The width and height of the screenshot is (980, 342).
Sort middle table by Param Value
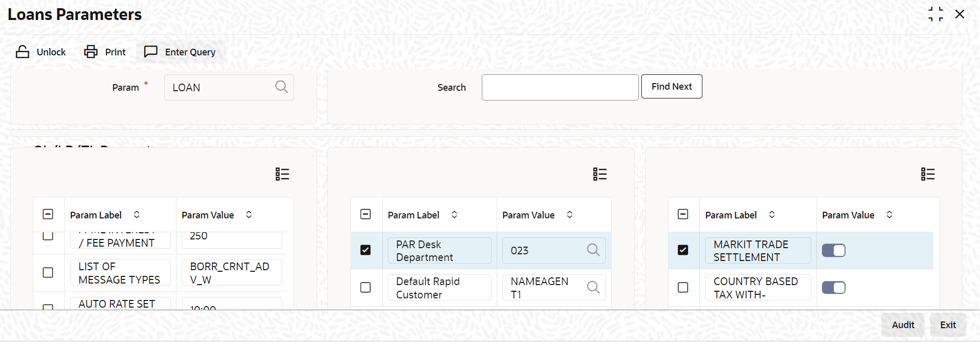570,215
